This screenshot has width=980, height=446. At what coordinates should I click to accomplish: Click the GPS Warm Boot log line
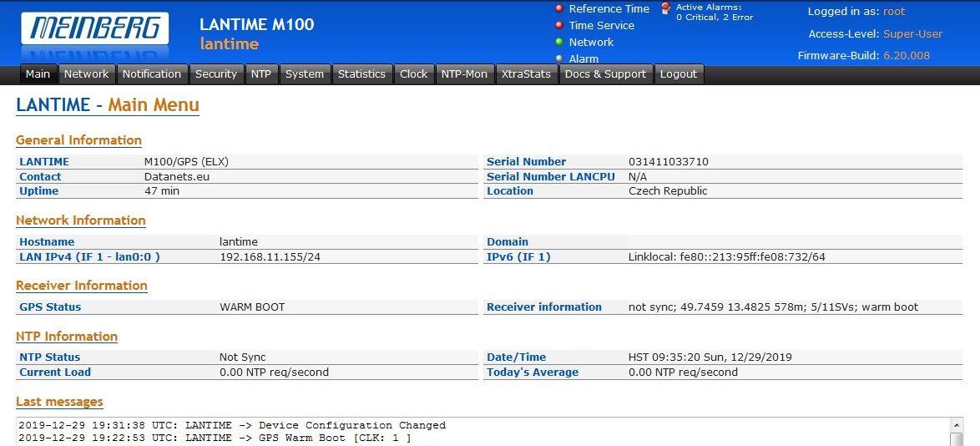pyautogui.click(x=215, y=438)
